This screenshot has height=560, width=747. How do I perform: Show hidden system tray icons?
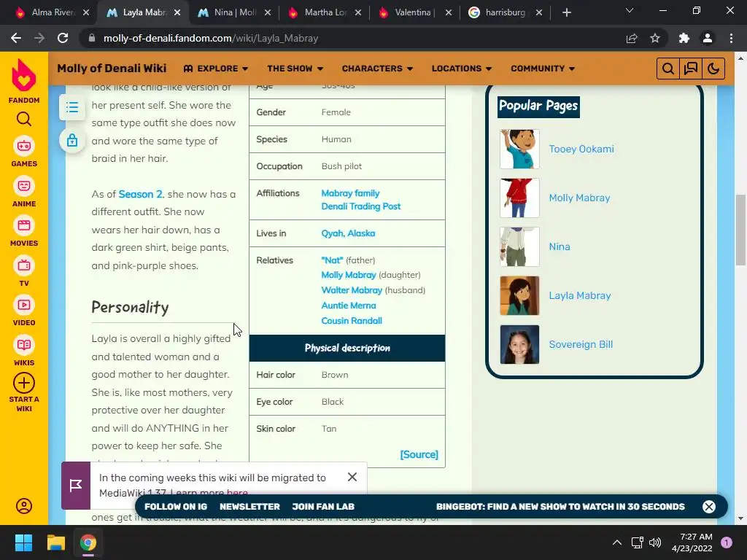tap(617, 542)
